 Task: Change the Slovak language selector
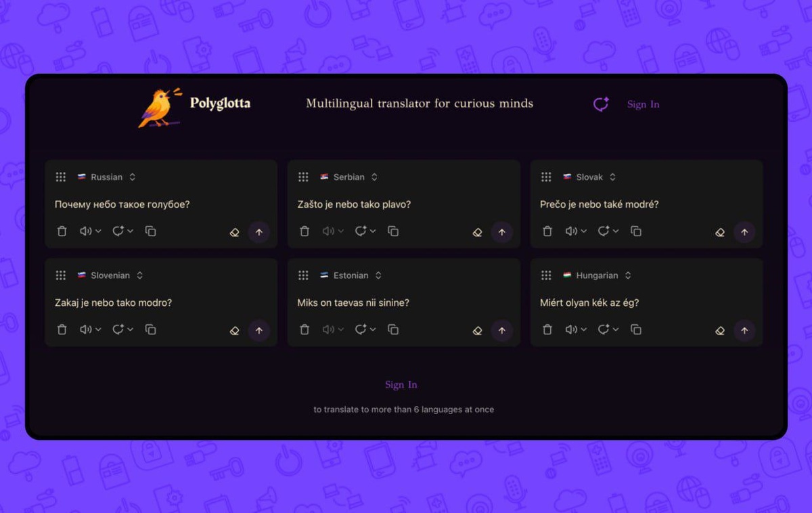pos(589,177)
